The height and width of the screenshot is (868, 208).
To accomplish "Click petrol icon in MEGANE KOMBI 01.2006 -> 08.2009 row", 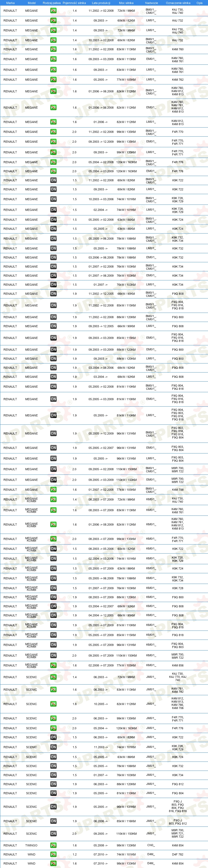I will click(53, 524).
